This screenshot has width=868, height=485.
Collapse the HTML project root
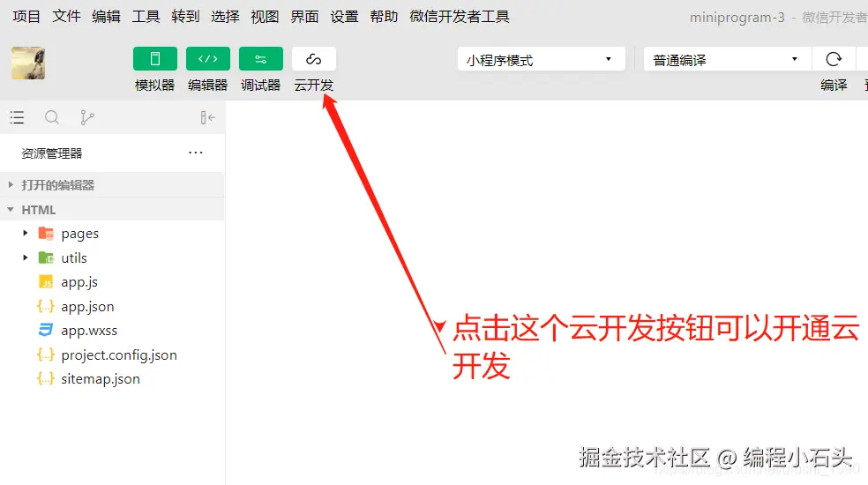pyautogui.click(x=112, y=210)
